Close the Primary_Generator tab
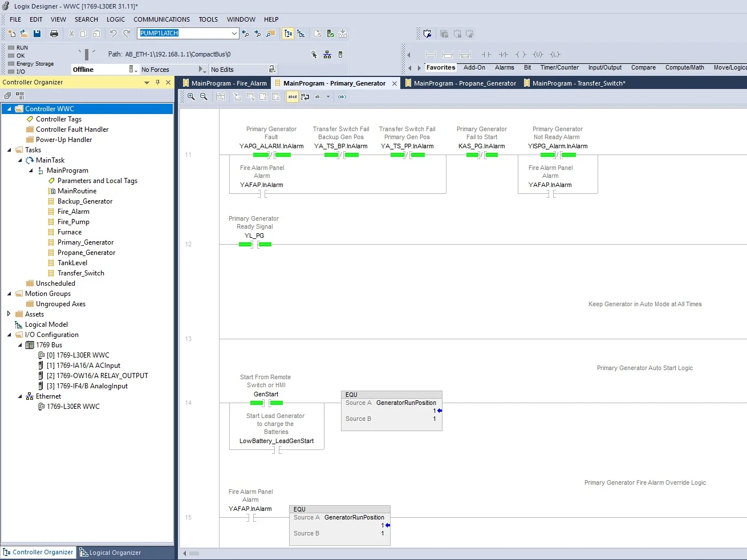The height and width of the screenshot is (560, 747). click(394, 83)
